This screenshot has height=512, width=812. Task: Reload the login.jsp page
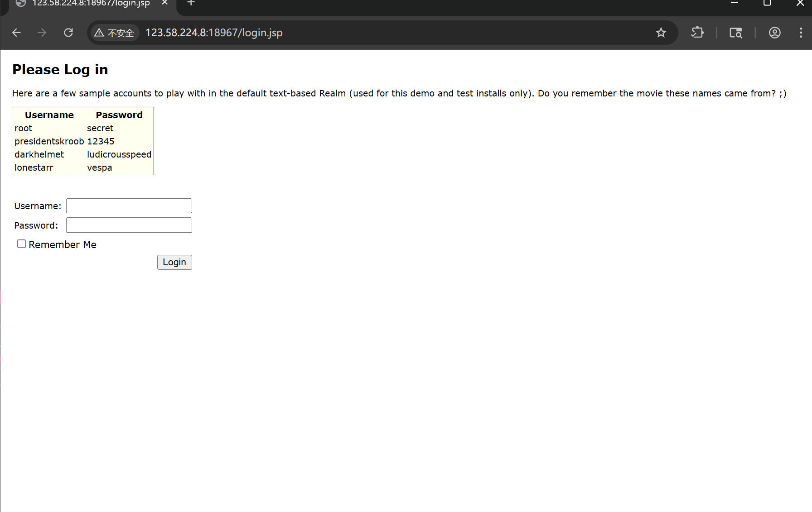pos(68,33)
